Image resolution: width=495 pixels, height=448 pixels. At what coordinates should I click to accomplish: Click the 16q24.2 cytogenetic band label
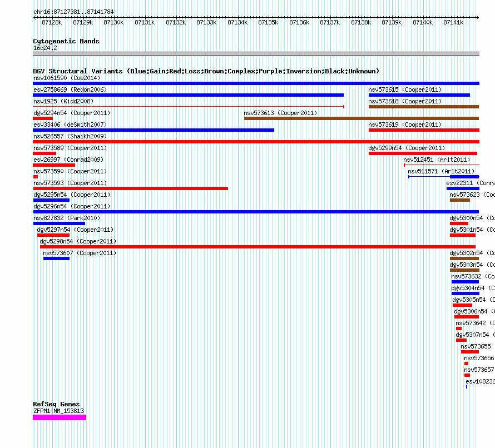point(45,48)
